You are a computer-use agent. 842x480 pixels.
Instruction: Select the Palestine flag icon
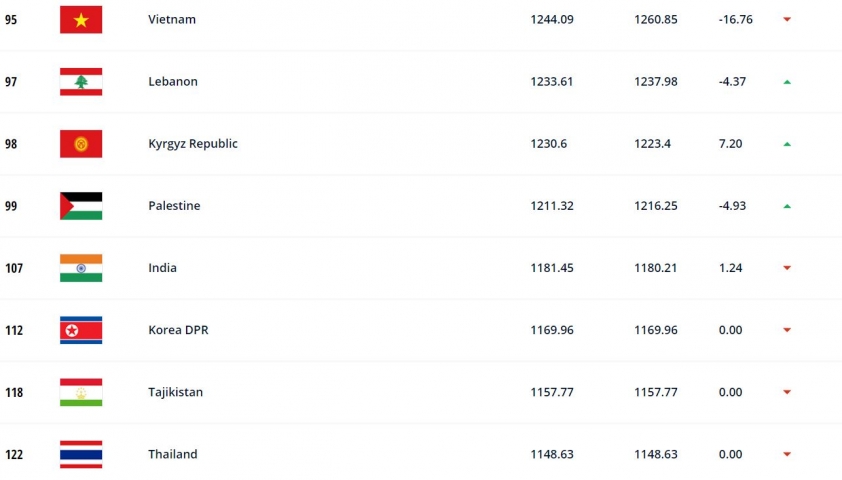pos(81,206)
